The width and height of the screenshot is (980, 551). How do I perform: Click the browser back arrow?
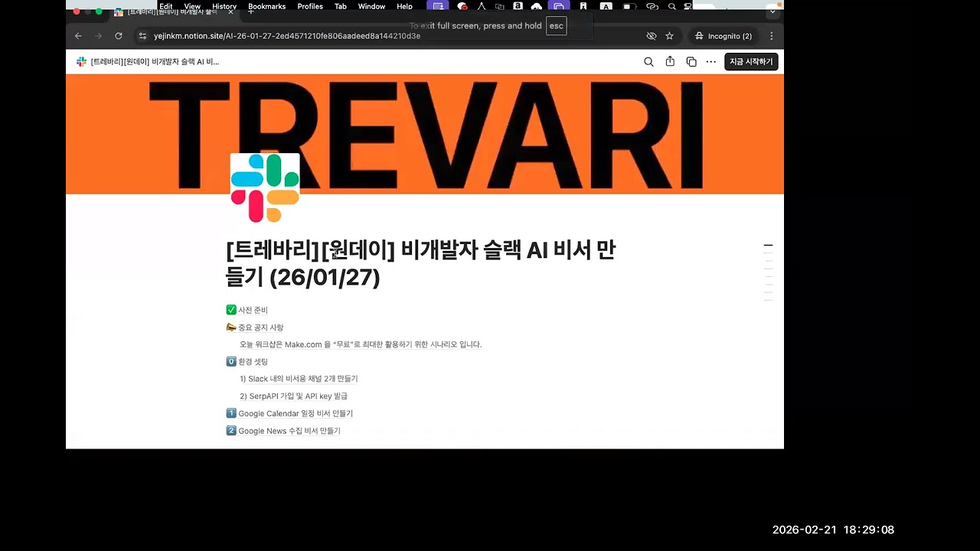point(78,36)
